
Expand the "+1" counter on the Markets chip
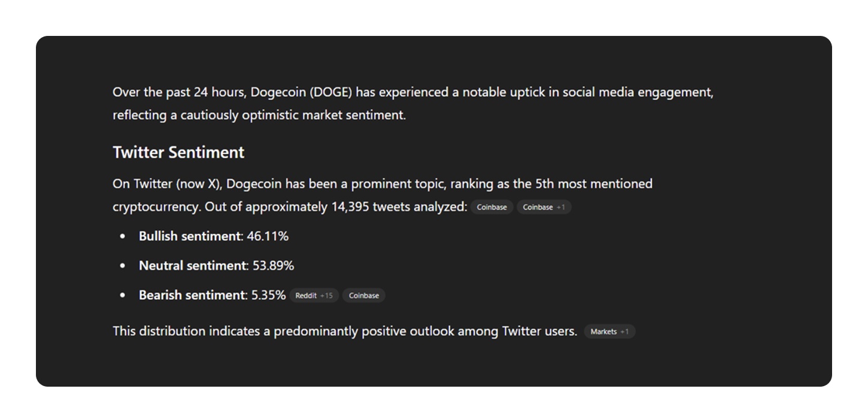click(624, 332)
